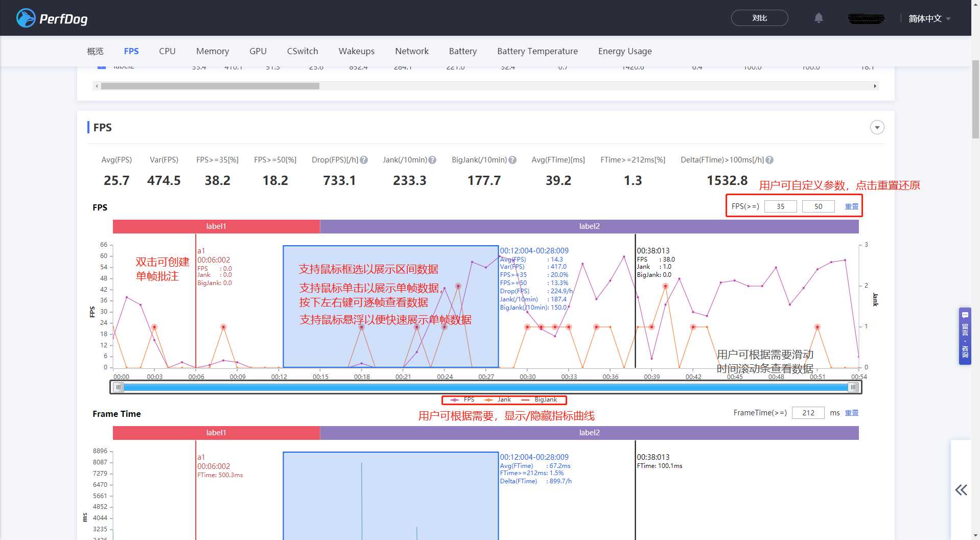Select the Network tab
Viewport: 980px width, 540px height.
point(412,51)
